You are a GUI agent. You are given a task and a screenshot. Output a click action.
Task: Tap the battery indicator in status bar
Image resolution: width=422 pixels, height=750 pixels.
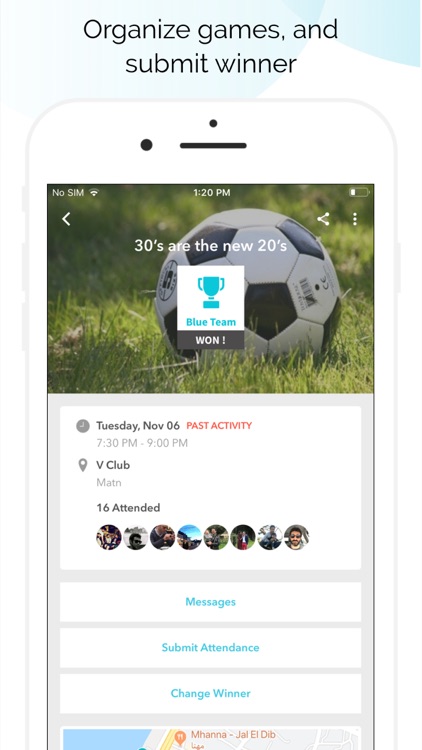click(359, 192)
